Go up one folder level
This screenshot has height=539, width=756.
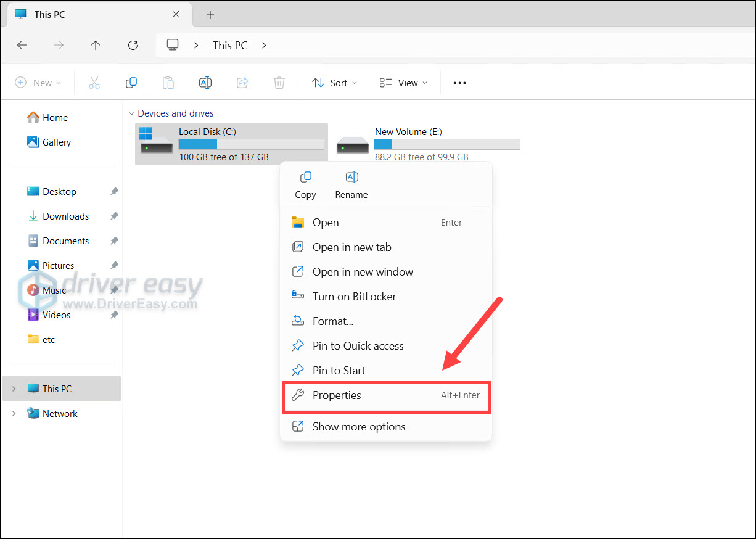pos(96,45)
